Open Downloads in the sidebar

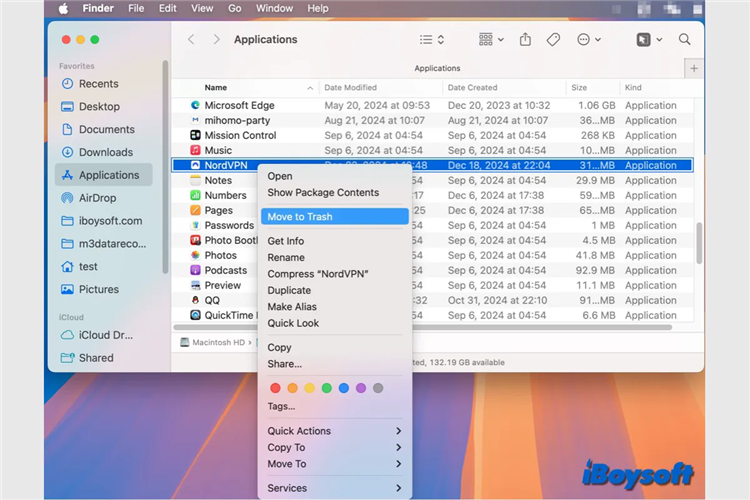[104, 152]
